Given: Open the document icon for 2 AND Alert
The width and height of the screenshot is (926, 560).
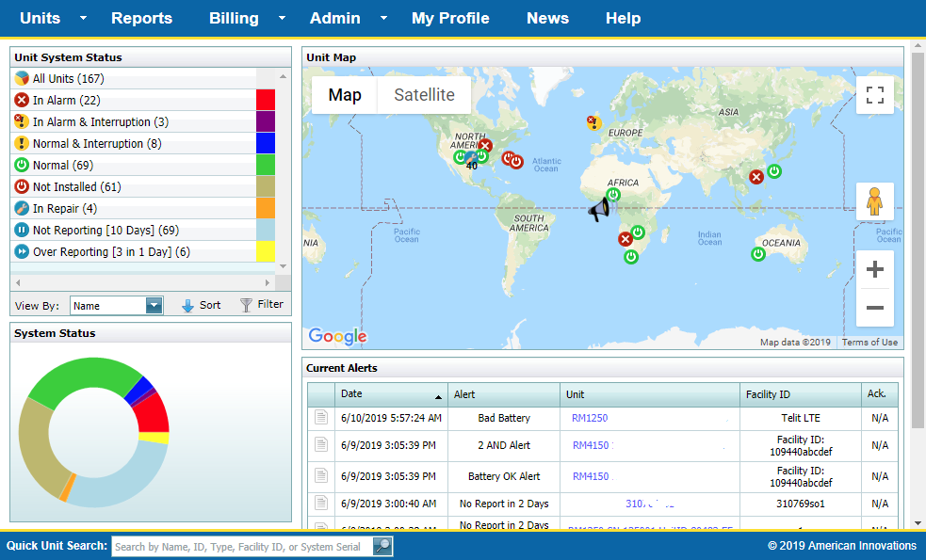Looking at the screenshot, I should [320, 444].
